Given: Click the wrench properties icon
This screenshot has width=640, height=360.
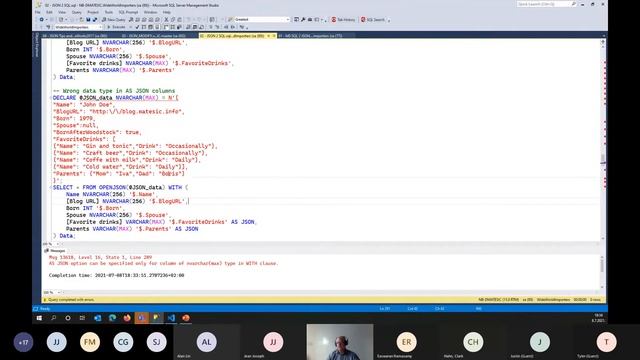Looking at the screenshot, I should point(303,20).
